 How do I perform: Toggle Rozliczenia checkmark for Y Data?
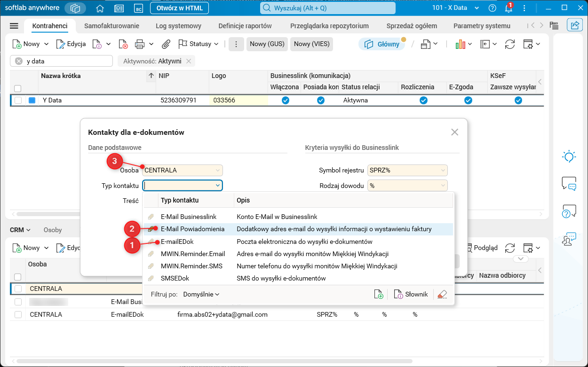click(423, 100)
